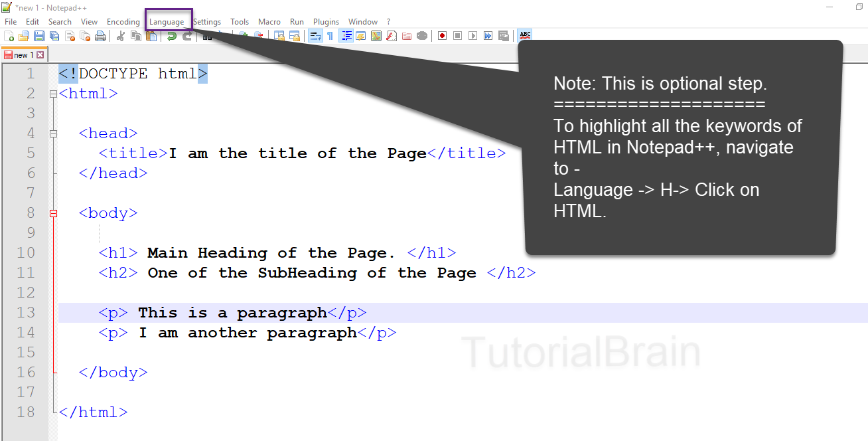The width and height of the screenshot is (868, 441).
Task: Click line number 10 in the margin
Action: (x=26, y=253)
